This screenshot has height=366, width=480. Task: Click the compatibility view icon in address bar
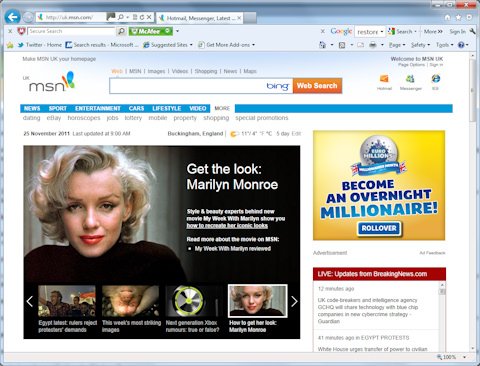point(135,17)
